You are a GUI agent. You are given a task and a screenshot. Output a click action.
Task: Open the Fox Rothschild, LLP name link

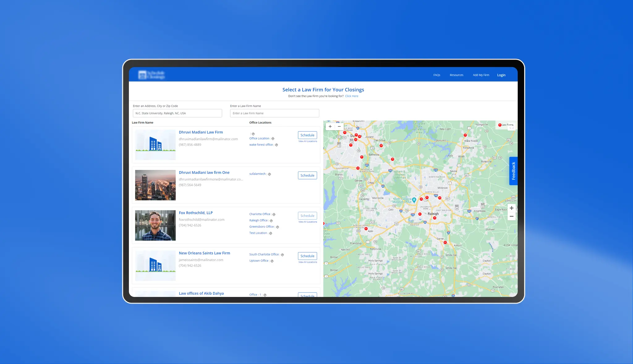[x=196, y=213]
